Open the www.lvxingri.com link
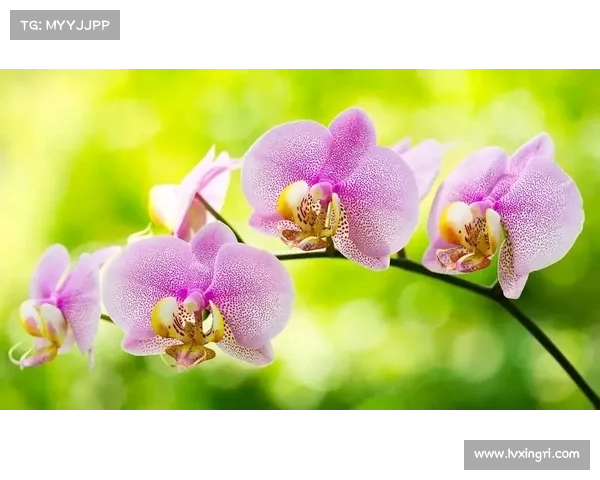The width and height of the screenshot is (600, 480). 526,454
